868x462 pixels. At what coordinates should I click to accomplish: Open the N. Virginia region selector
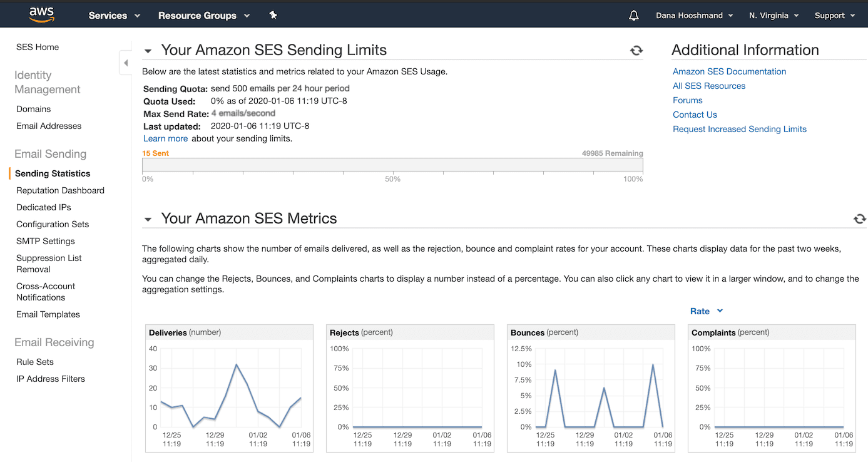click(774, 16)
